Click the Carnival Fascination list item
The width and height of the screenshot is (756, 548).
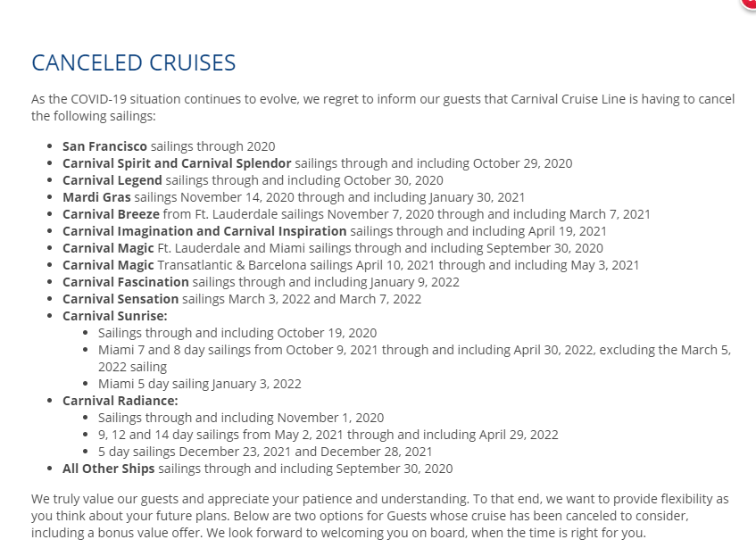tap(261, 282)
